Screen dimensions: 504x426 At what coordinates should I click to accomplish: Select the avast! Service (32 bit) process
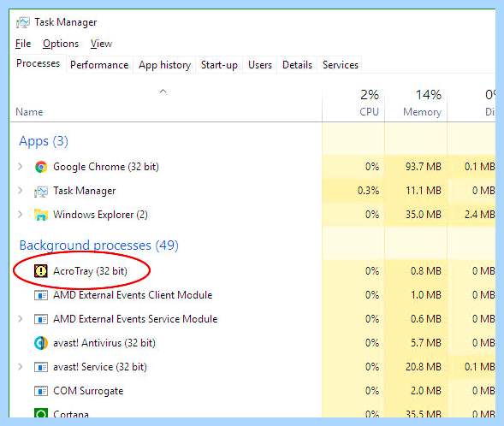[x=252, y=367]
